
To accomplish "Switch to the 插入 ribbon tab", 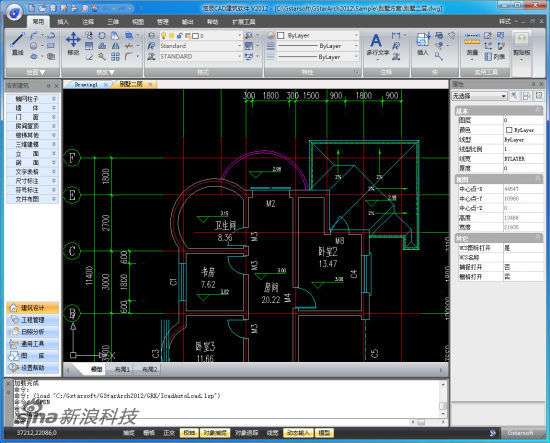I will (x=63, y=22).
